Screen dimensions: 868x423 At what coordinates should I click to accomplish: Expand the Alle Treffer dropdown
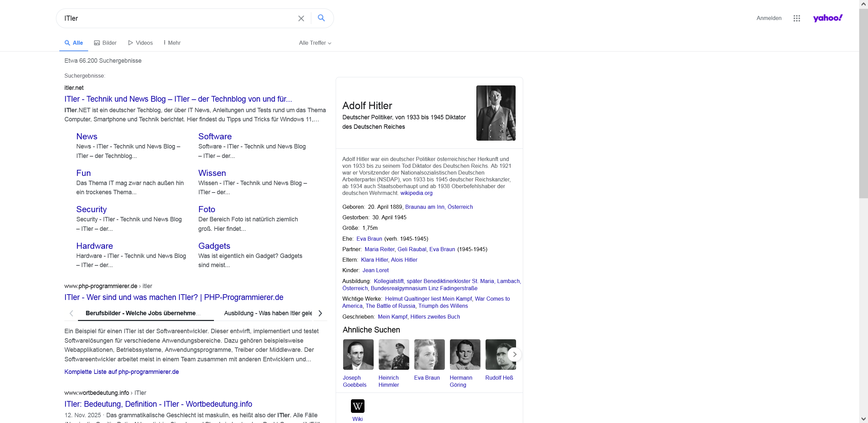tap(315, 43)
